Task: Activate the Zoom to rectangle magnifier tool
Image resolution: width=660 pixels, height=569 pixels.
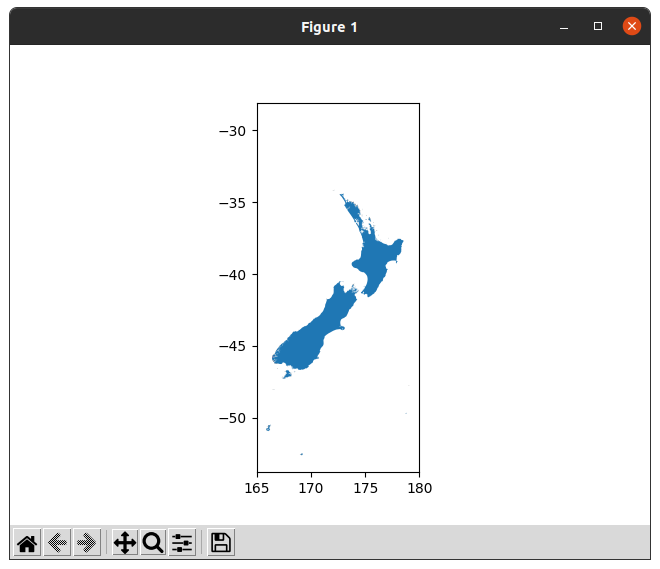Action: (x=153, y=542)
